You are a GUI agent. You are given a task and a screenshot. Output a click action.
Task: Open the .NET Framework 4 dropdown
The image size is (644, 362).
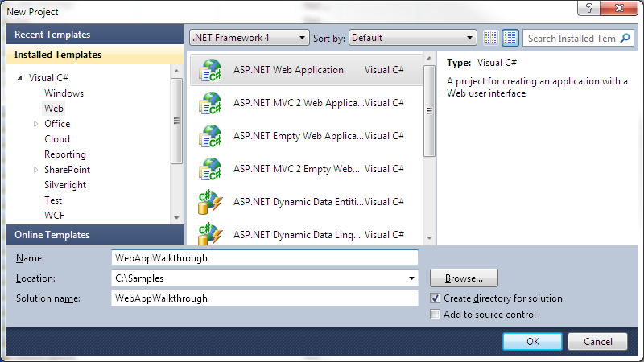[250, 38]
